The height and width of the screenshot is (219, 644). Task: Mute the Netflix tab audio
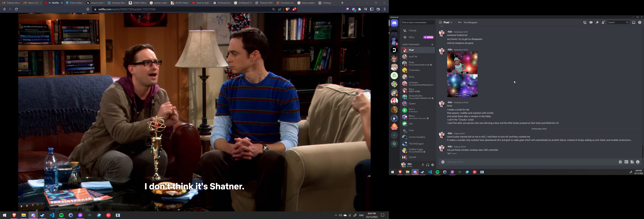50,3
